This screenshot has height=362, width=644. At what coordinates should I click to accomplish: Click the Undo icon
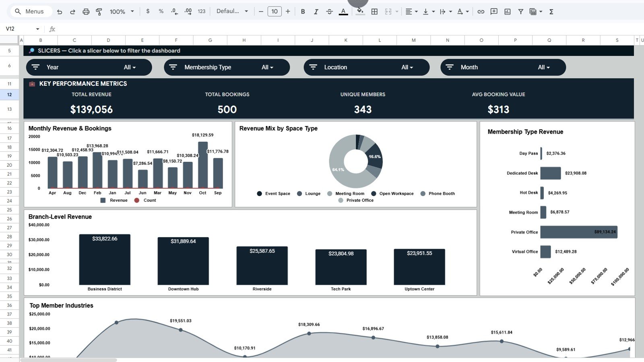coord(60,12)
